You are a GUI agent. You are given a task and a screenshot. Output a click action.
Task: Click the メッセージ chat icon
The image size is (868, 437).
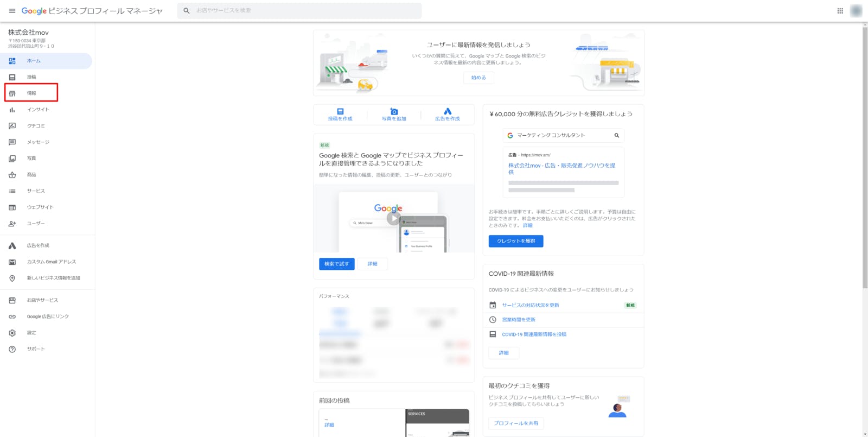12,142
